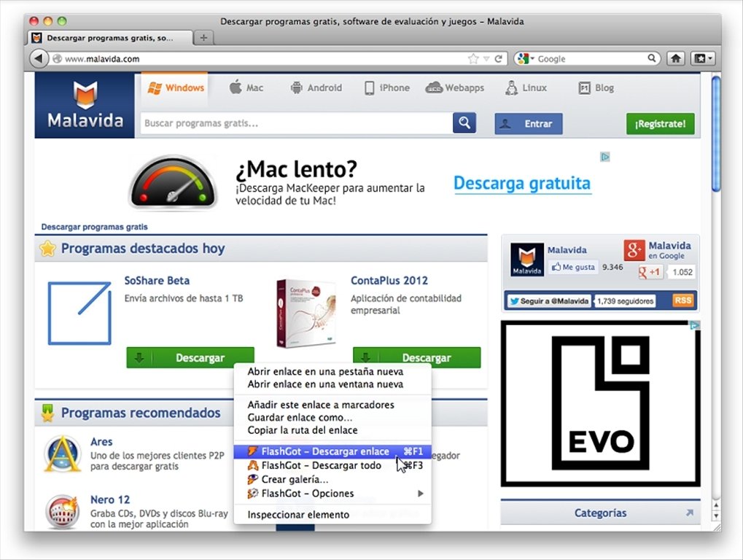This screenshot has width=743, height=560.
Task: Click the green ¡Regístrate! button
Action: click(x=660, y=124)
